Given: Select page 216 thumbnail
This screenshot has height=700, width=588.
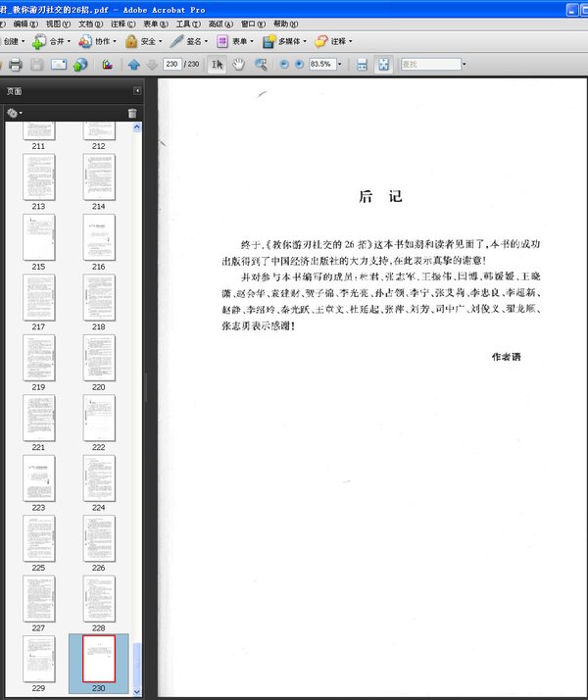Looking at the screenshot, I should 99,237.
